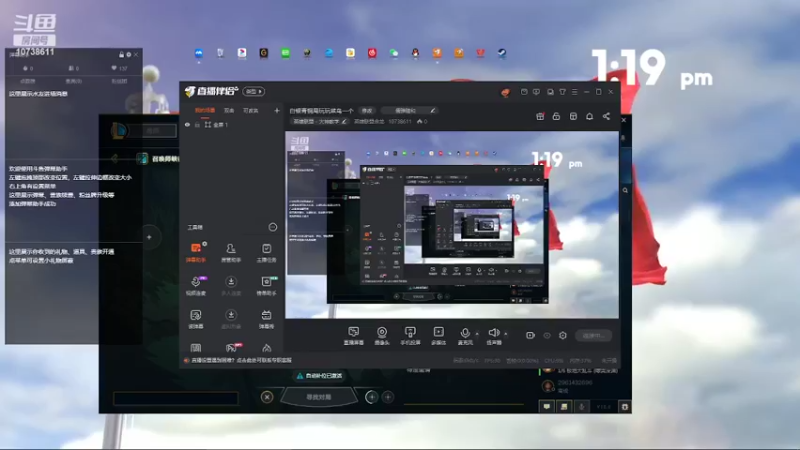Edit the 英雄联盟 category pill
The width and height of the screenshot is (800, 450).
click(x=320, y=121)
